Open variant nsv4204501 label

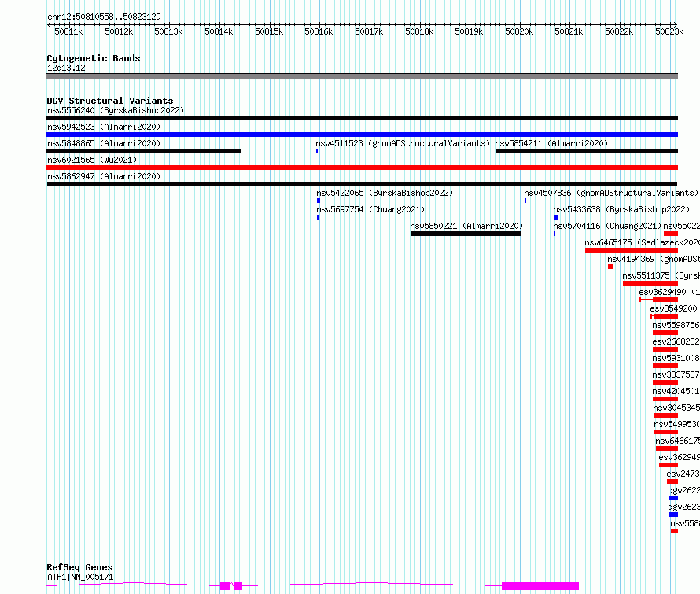point(676,391)
